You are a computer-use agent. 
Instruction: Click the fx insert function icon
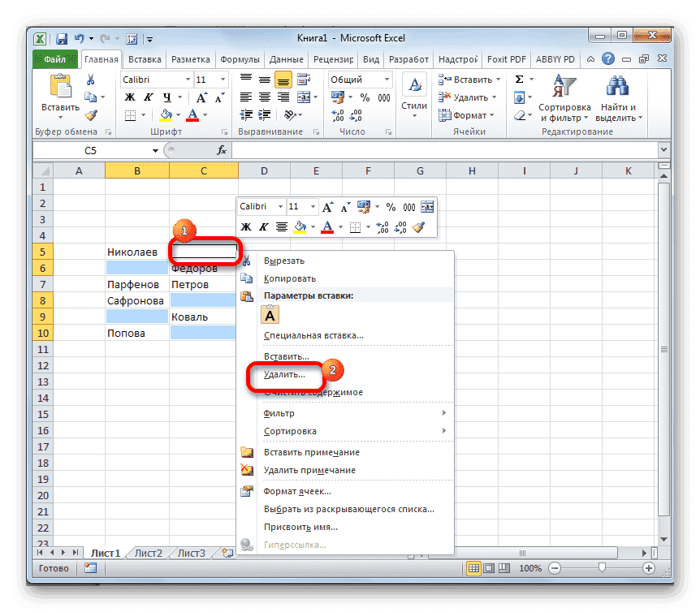pyautogui.click(x=223, y=149)
